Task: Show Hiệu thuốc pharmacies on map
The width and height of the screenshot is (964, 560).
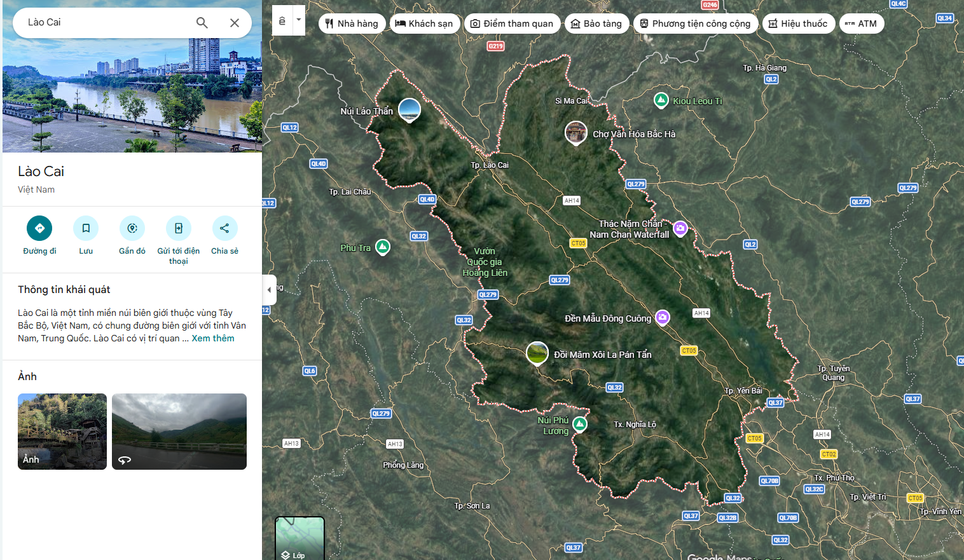Action: (x=798, y=24)
